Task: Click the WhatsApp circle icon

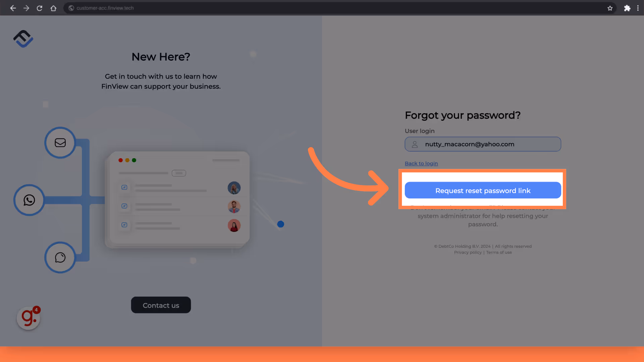Action: (x=29, y=200)
